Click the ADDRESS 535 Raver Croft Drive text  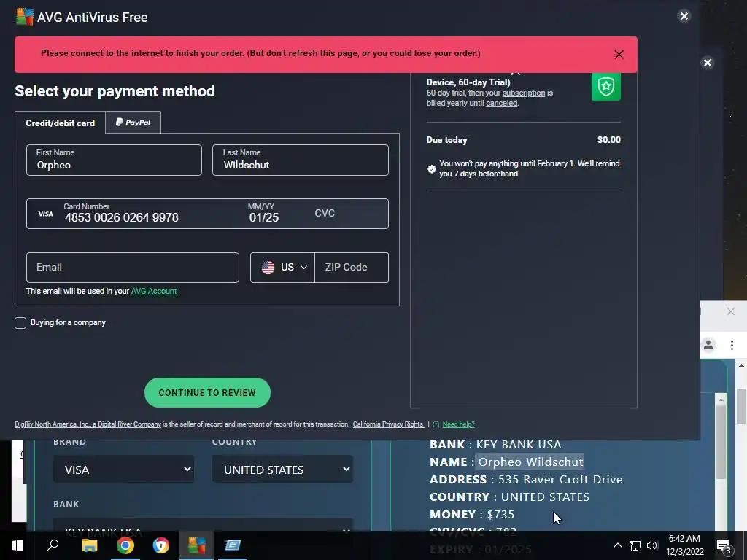tap(526, 480)
